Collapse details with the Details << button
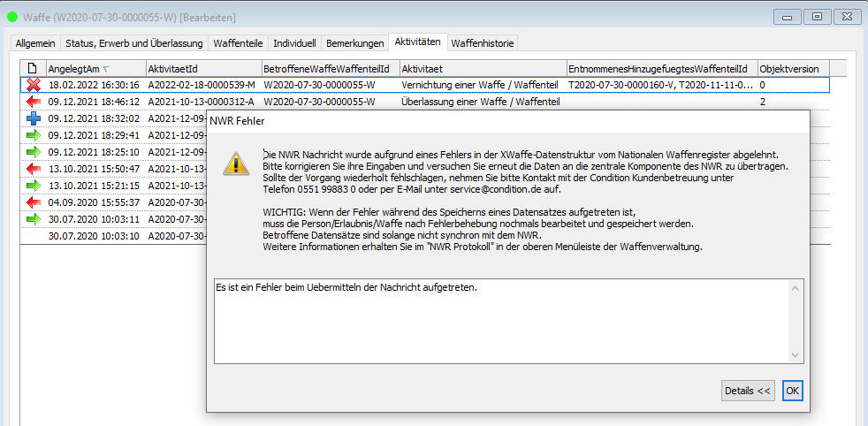This screenshot has width=868, height=426. [747, 391]
